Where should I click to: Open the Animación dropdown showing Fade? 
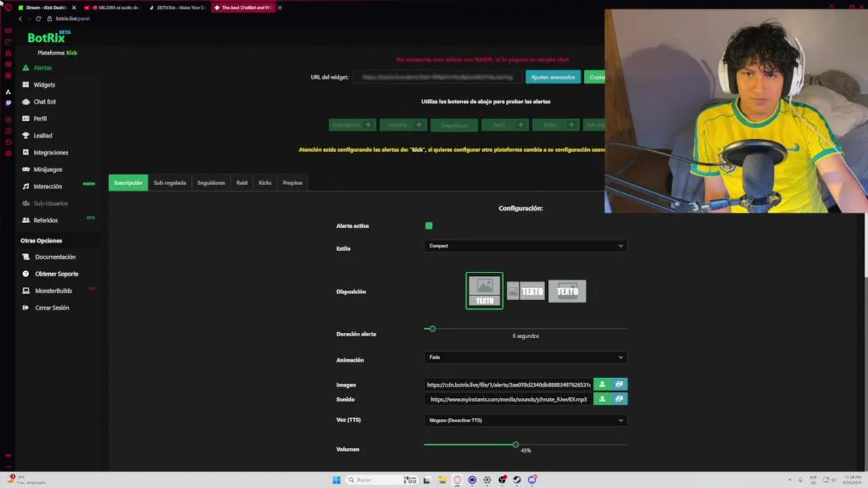(526, 357)
